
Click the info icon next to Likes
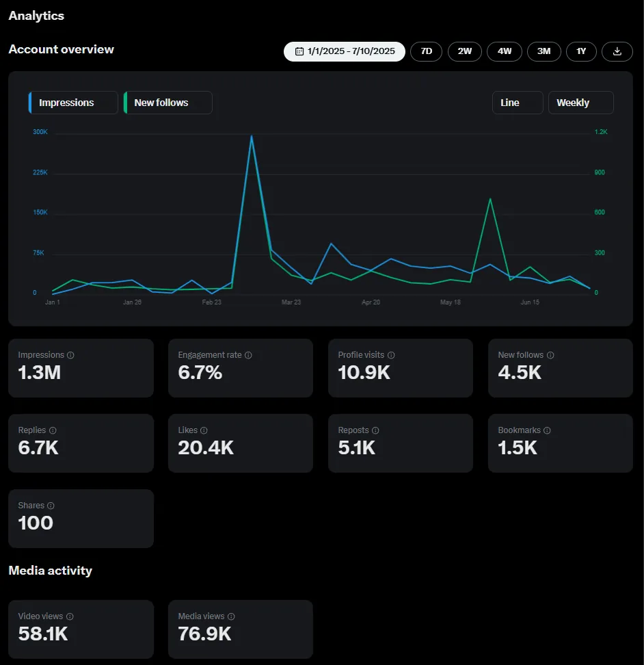(x=204, y=430)
